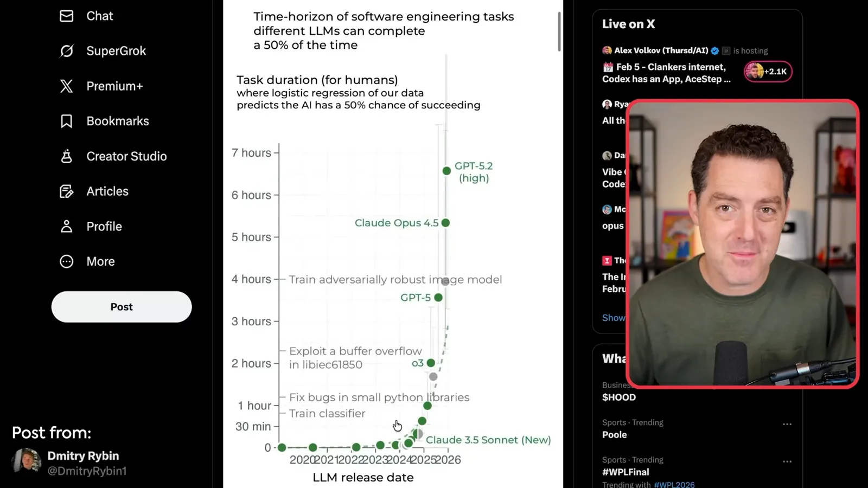Click the +2.1K listeners badge
The width and height of the screenshot is (868, 488).
(x=768, y=72)
